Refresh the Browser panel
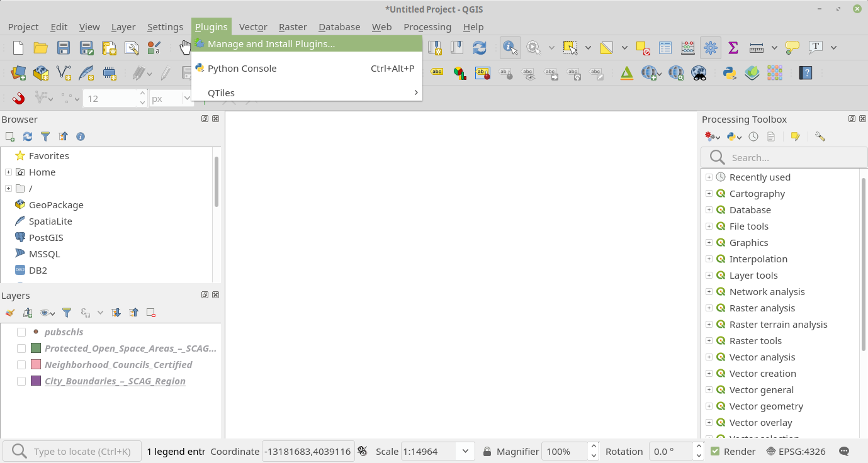The image size is (868, 463). [x=28, y=137]
